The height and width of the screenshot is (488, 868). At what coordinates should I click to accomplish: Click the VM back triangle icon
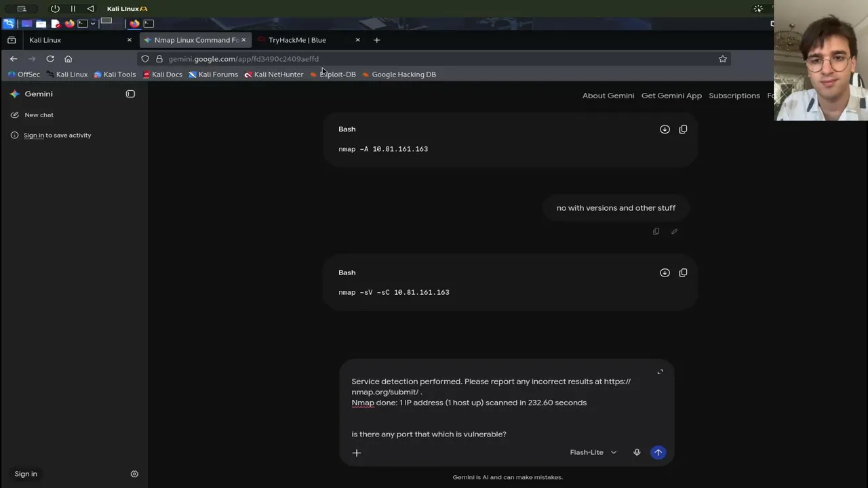(91, 9)
